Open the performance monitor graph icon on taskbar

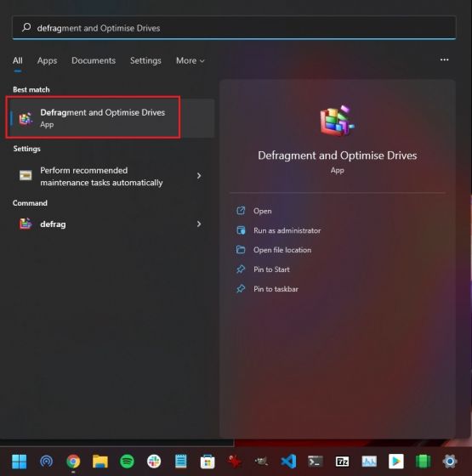[369, 462]
